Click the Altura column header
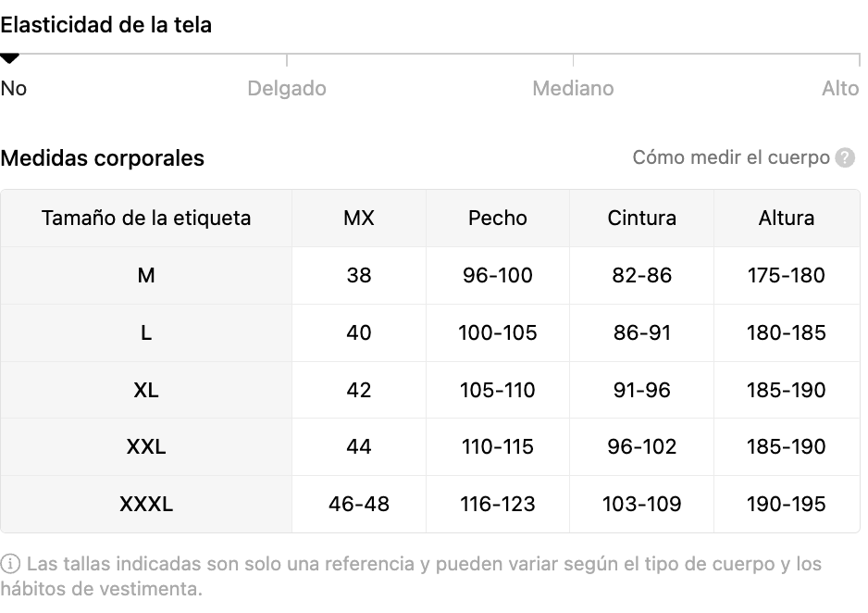Screen dimensions: 868x613 [786, 219]
